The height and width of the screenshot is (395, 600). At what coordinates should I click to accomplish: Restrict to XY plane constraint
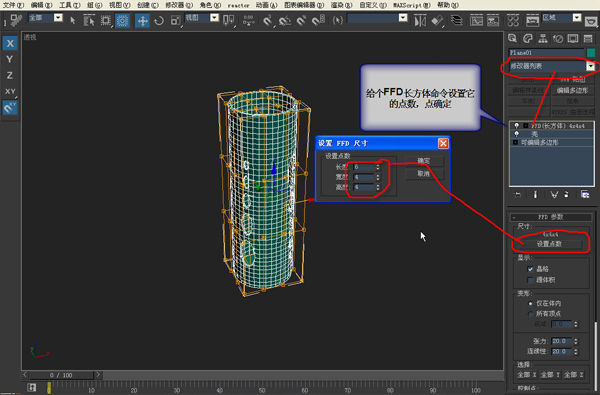(10, 91)
